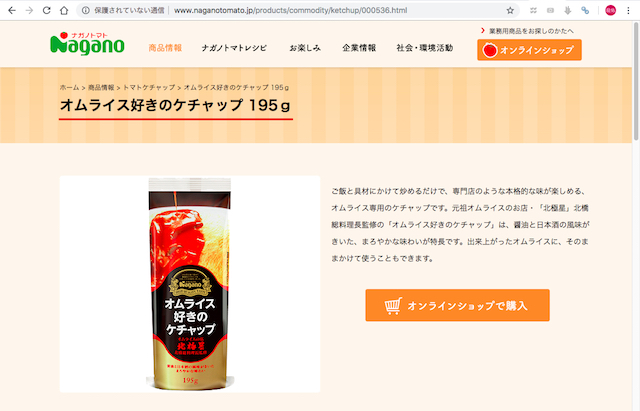Reload the current page
The height and width of the screenshot is (411, 640).
click(47, 10)
